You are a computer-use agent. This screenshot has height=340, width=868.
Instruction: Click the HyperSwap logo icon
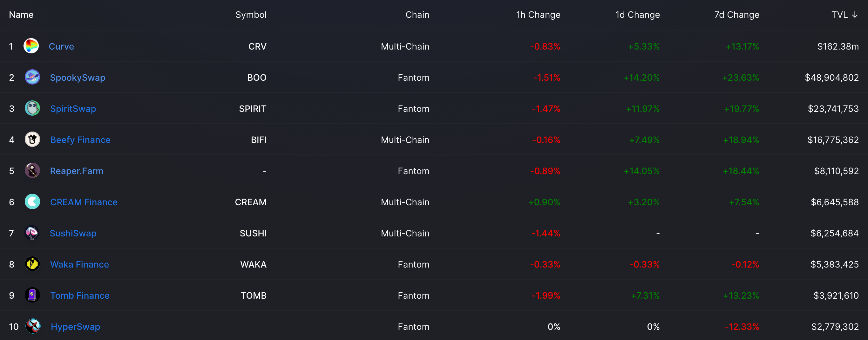(33, 326)
